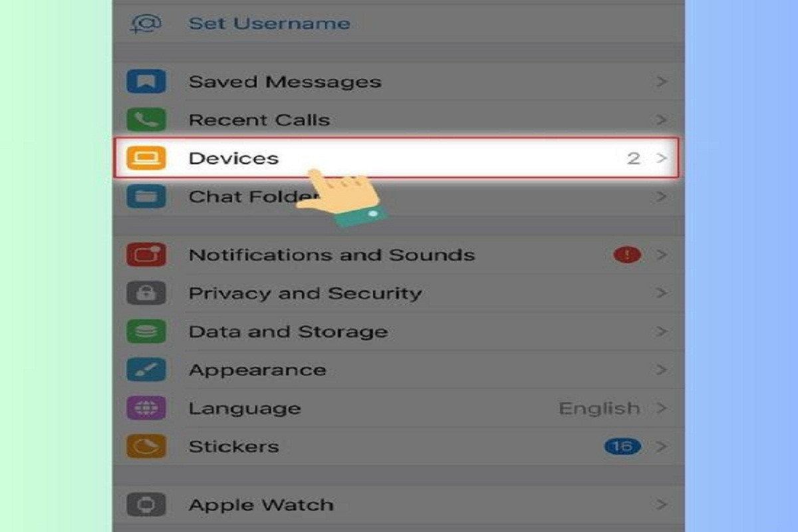798x532 pixels.
Task: Expand the Privacy and Security chevron
Action: [662, 293]
